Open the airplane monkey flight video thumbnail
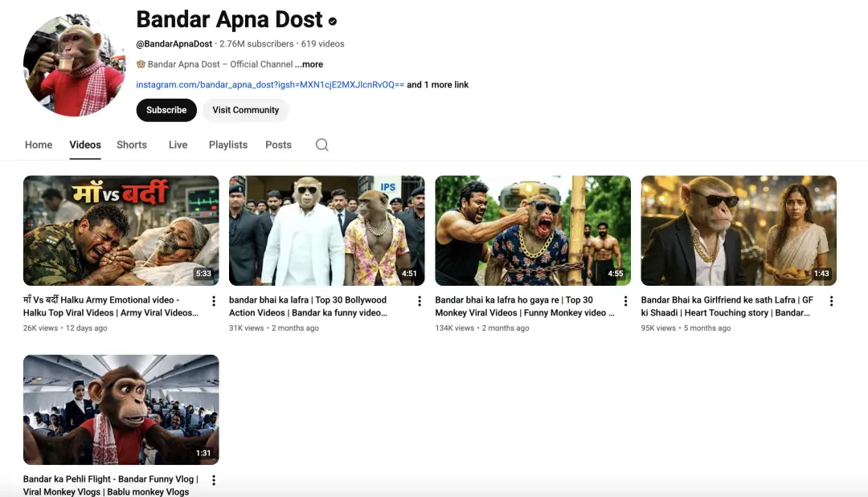 click(121, 409)
